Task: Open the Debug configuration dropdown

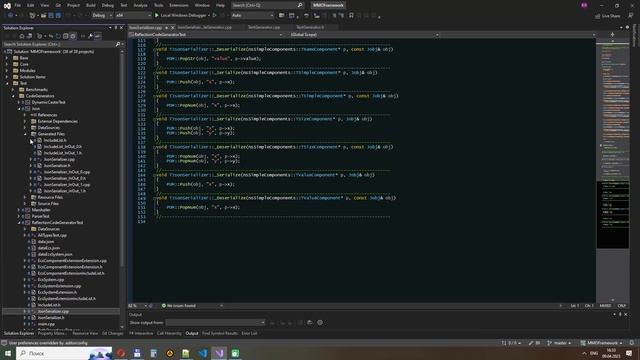Action: coord(102,16)
